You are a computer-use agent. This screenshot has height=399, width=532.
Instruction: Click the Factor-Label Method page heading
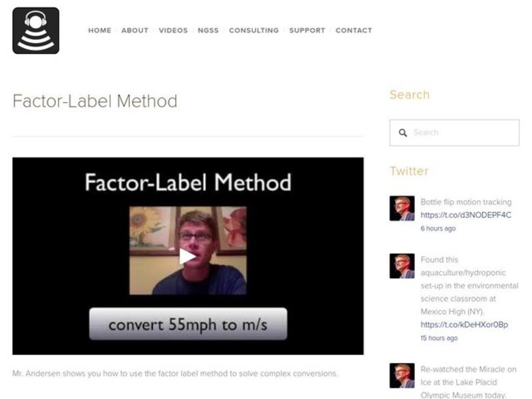tap(95, 102)
